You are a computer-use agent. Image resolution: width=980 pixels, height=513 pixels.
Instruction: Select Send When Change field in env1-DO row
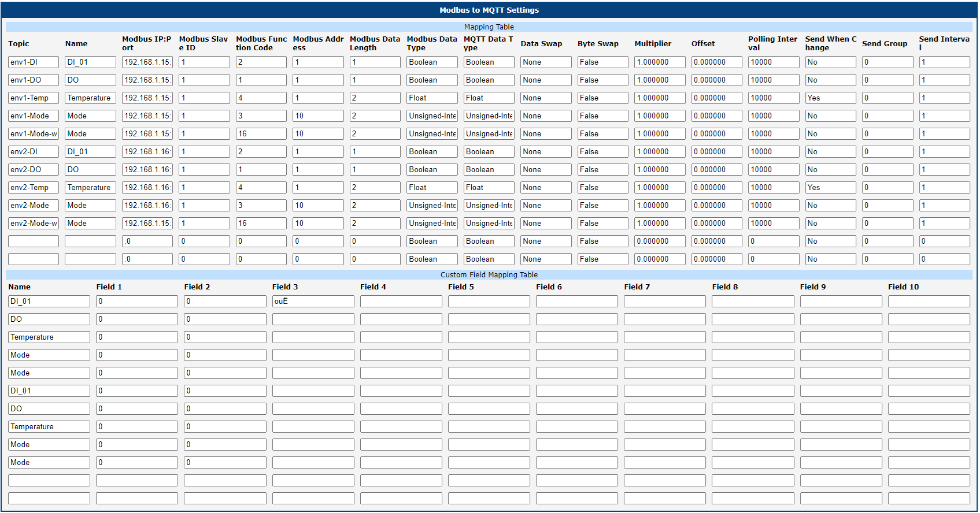[x=831, y=80]
